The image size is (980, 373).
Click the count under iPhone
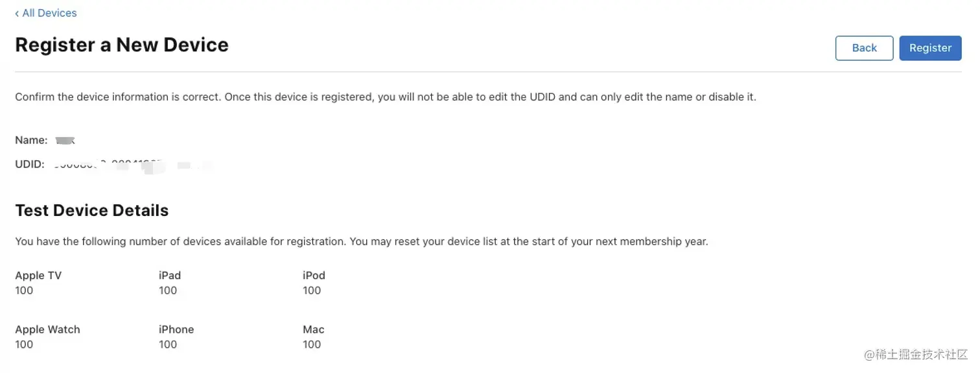168,344
